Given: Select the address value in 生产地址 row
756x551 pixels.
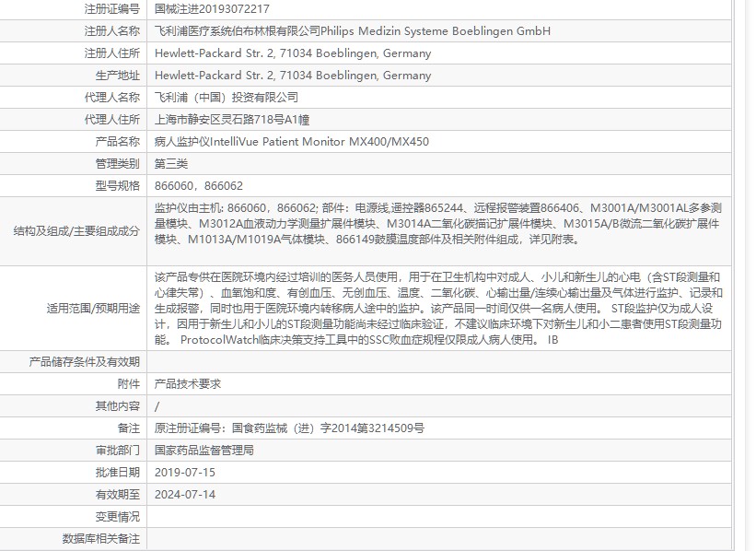Looking at the screenshot, I should (293, 76).
